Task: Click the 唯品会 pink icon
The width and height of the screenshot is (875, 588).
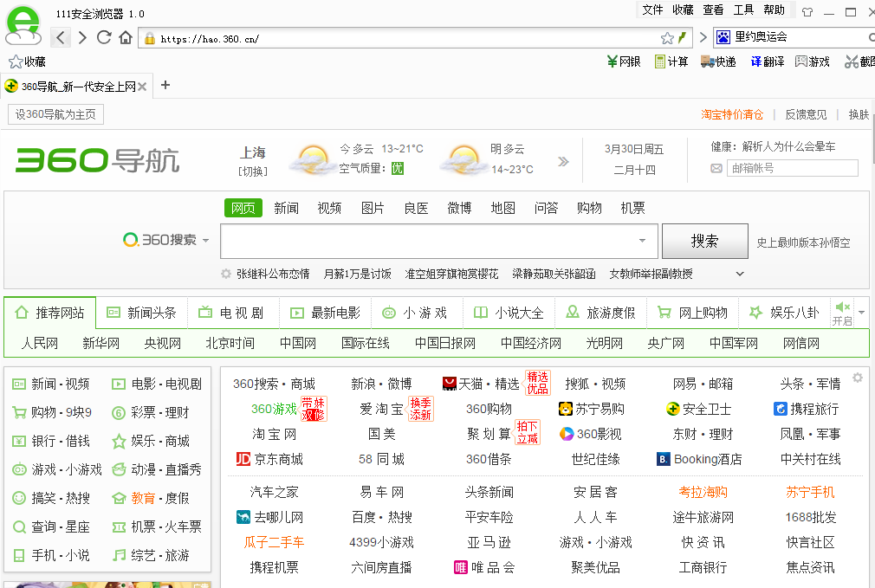Action: [460, 567]
